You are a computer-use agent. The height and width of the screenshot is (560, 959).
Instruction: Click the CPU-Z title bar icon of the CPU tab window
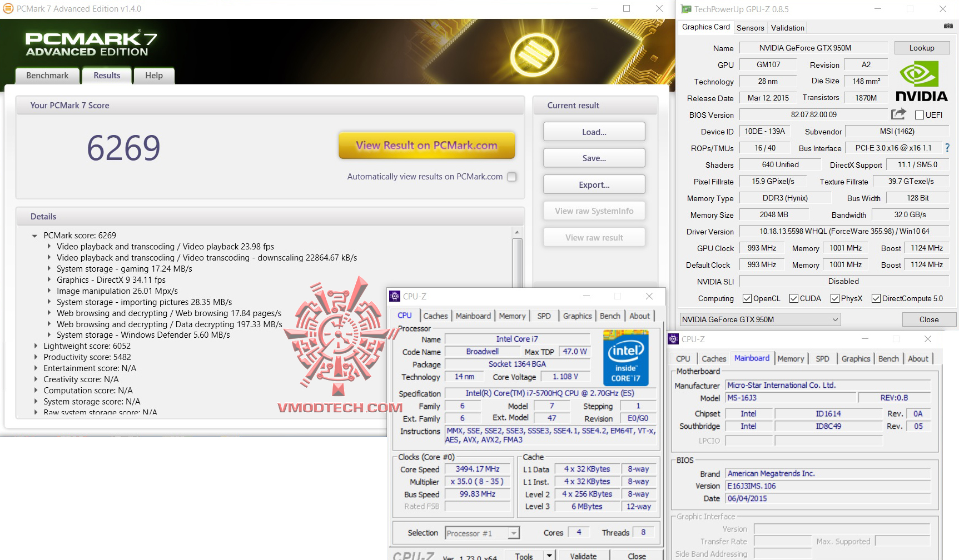click(x=395, y=296)
